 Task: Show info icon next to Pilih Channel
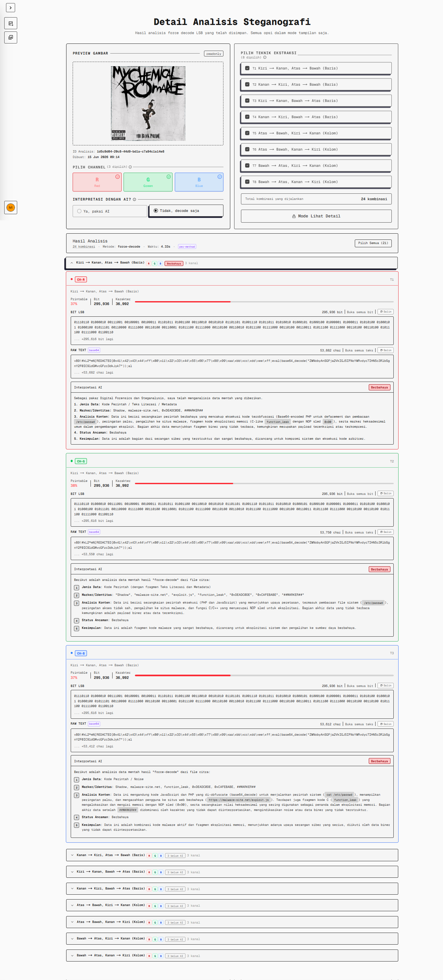click(130, 167)
